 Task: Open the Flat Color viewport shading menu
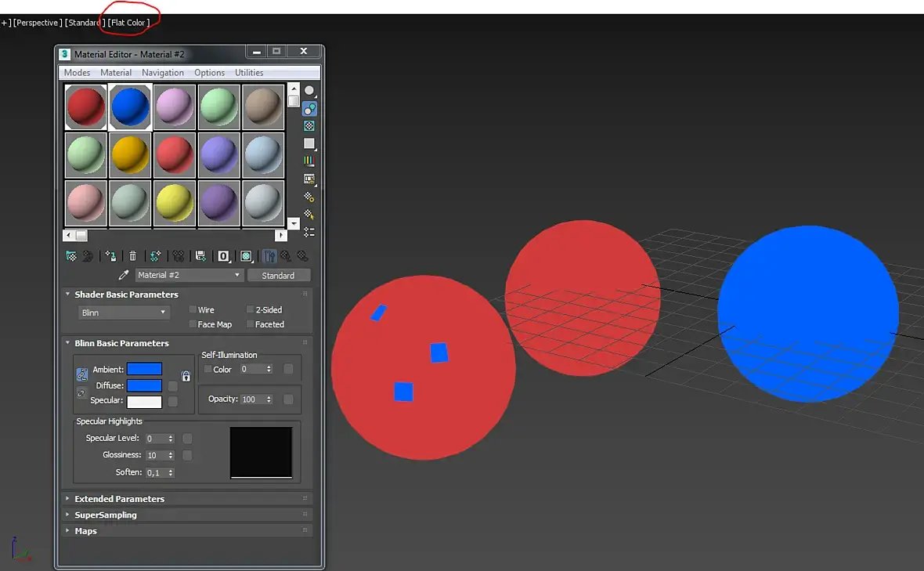pos(128,23)
